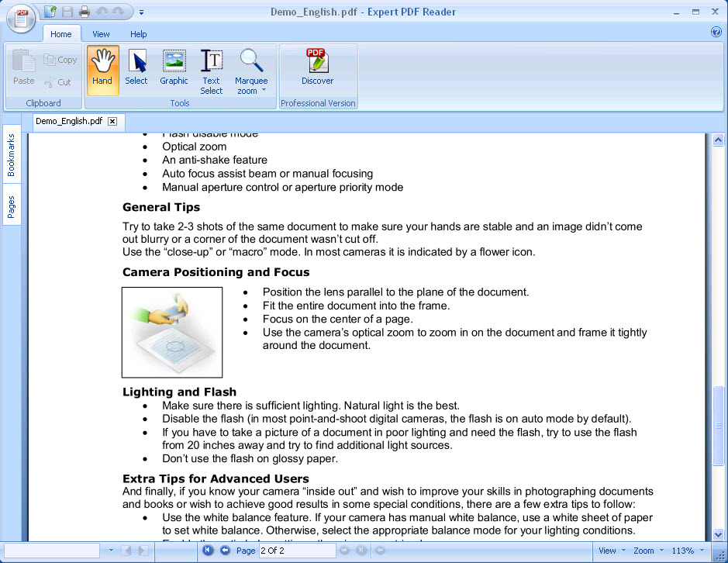Activate the Select arrow tool
The height and width of the screenshot is (563, 728).
[136, 67]
